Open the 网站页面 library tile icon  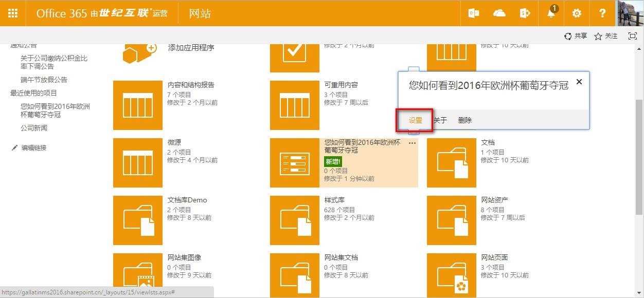point(452,275)
